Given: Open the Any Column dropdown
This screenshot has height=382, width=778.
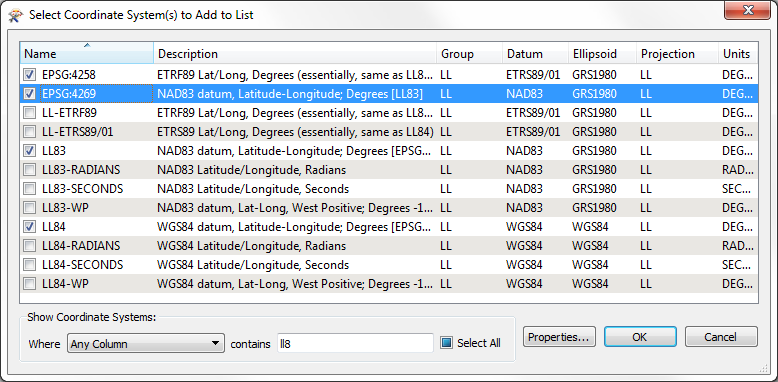Looking at the screenshot, I should [145, 343].
